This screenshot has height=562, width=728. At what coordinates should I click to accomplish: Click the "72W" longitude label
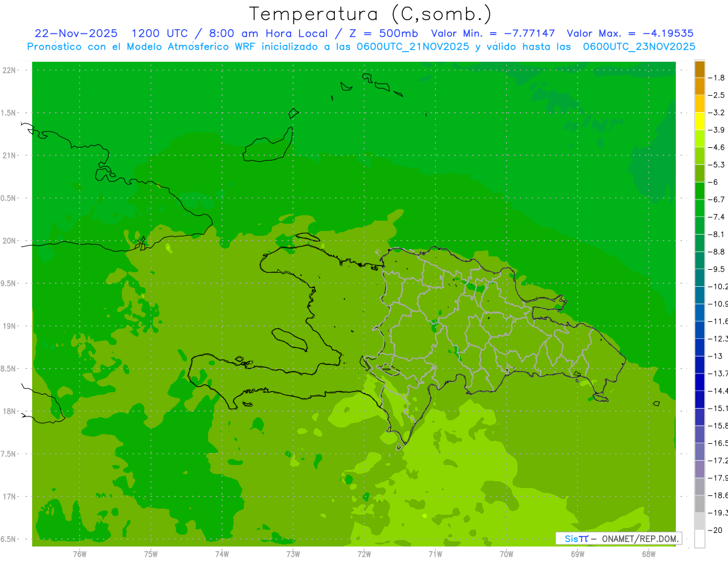(x=364, y=554)
